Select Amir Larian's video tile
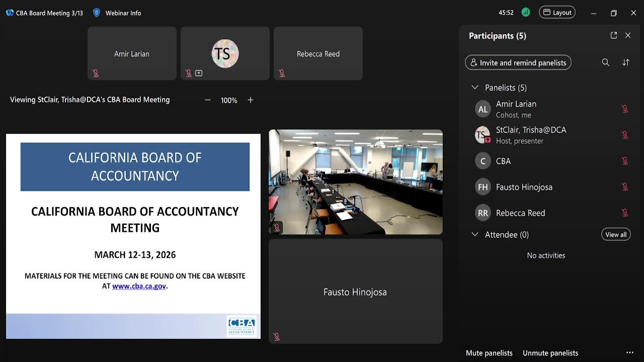 (x=132, y=53)
